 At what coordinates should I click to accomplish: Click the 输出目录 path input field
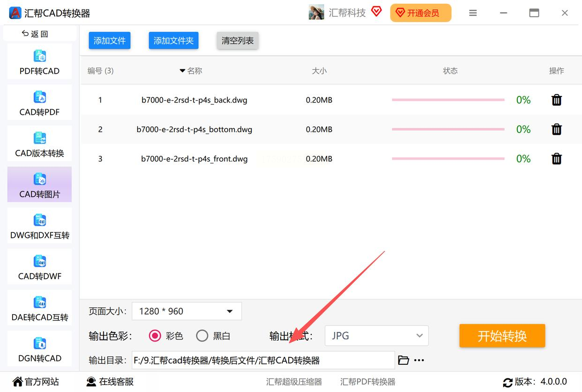point(263,360)
